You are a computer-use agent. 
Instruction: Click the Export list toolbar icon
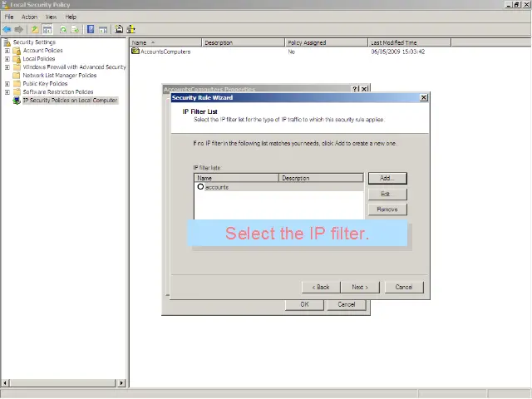pos(76,29)
